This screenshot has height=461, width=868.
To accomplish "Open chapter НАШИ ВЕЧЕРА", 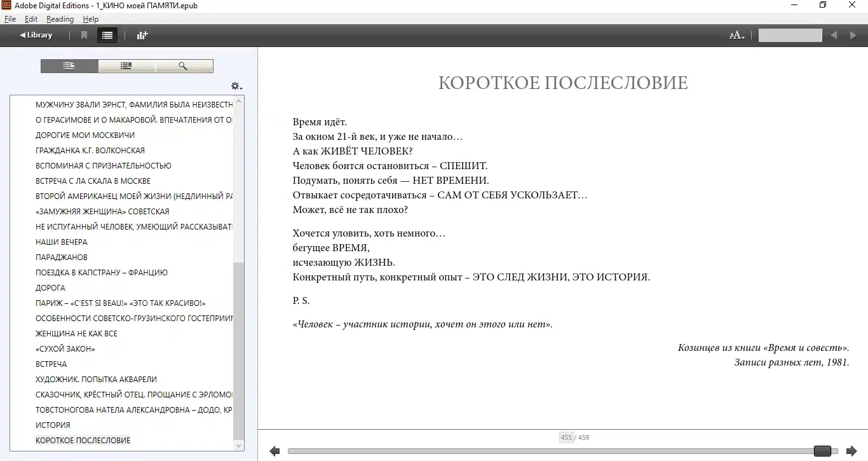I will coord(62,242).
